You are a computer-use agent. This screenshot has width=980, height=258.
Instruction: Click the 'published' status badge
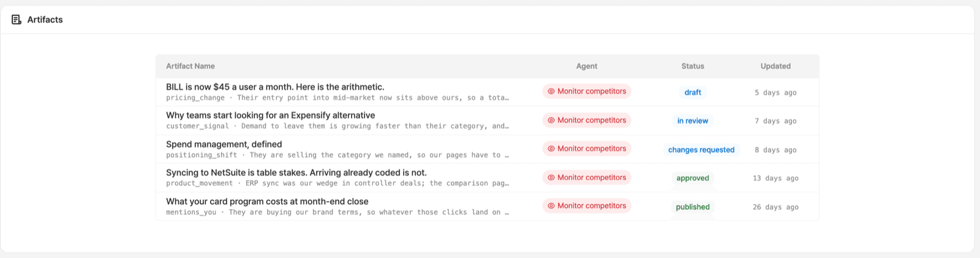[x=693, y=207]
